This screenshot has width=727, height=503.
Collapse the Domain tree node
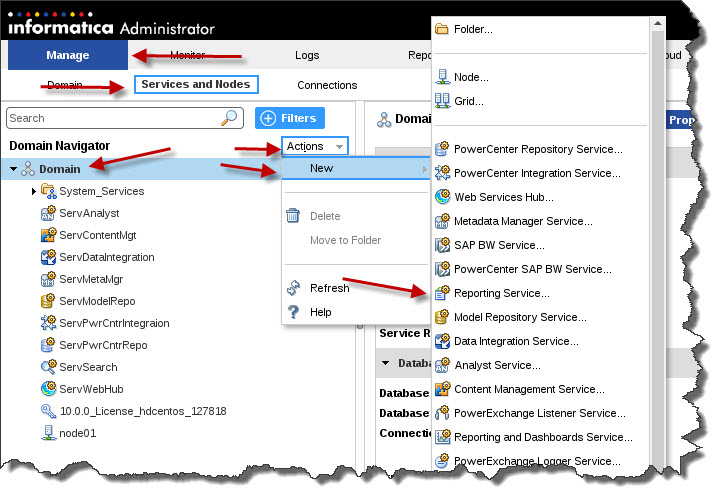pyautogui.click(x=13, y=169)
